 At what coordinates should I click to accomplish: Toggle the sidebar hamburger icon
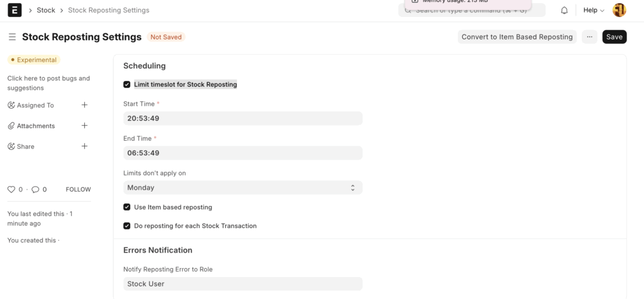tap(12, 37)
